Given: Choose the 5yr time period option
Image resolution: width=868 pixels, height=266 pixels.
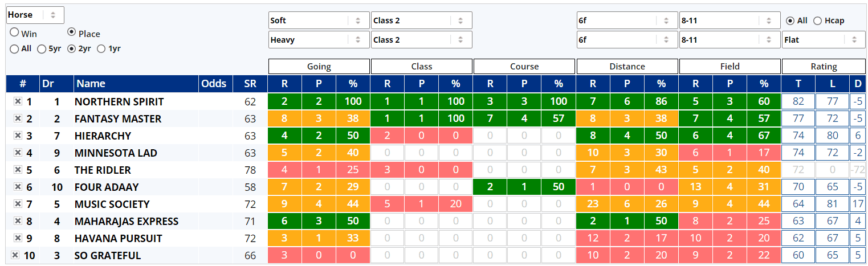Looking at the screenshot, I should (42, 49).
